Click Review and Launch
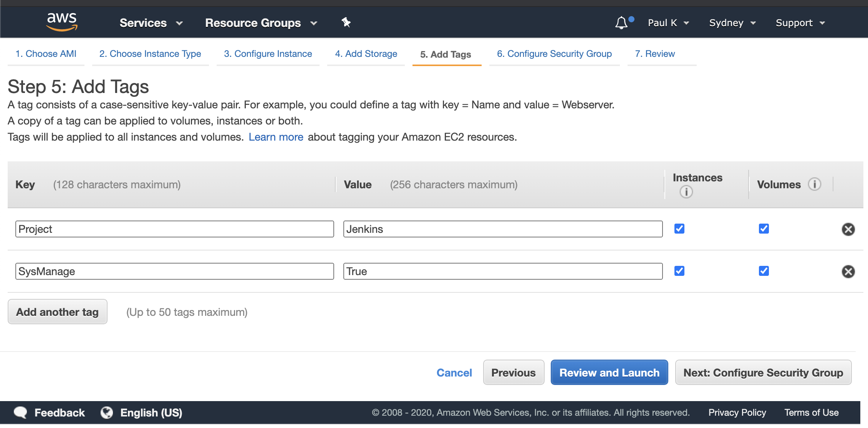This screenshot has height=428, width=868. (x=609, y=372)
